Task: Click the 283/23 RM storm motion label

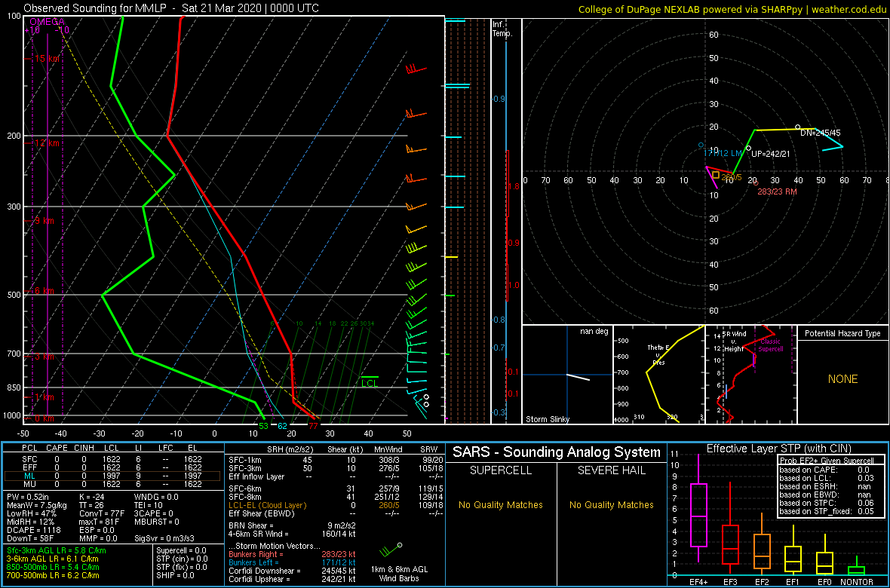Action: point(777,191)
